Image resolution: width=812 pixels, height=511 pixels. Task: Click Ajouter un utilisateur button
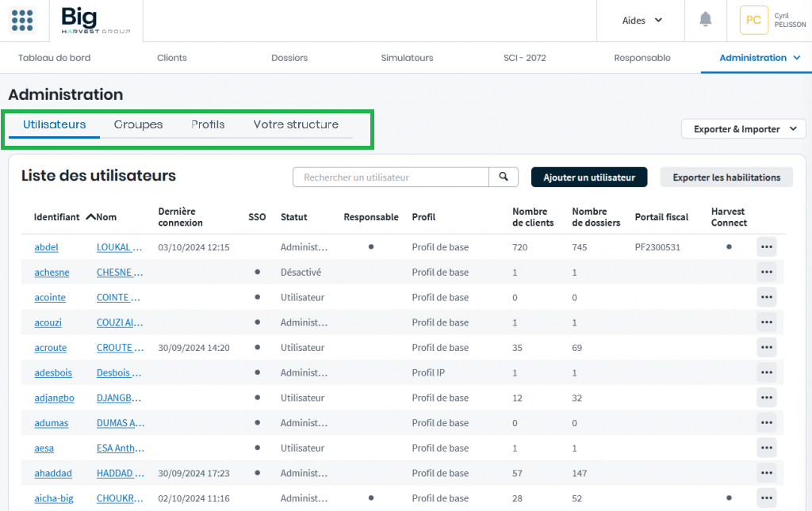pyautogui.click(x=588, y=177)
